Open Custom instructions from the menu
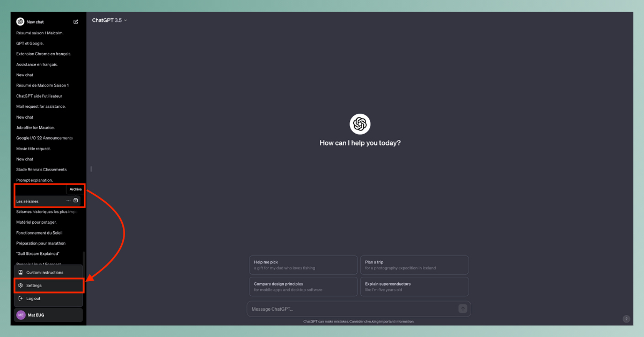This screenshot has height=337, width=644. 48,273
